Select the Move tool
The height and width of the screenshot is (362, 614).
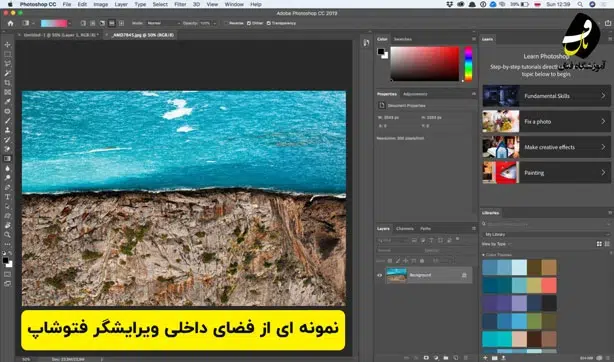click(x=7, y=45)
